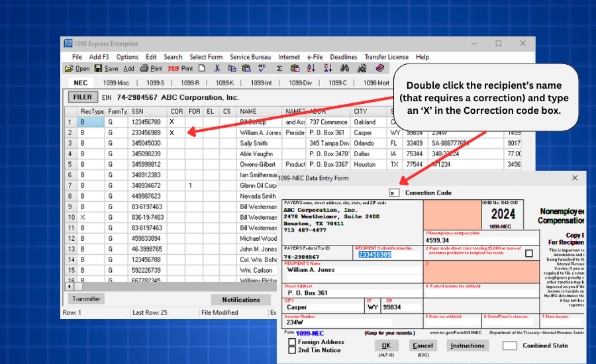Open the Service Bureau menu
The width and height of the screenshot is (596, 364).
[x=250, y=57]
